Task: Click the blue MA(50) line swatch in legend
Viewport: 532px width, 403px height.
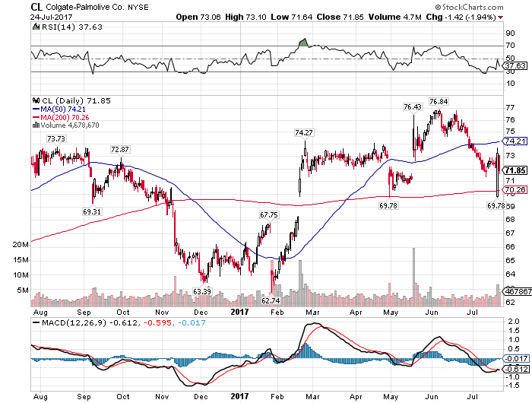Action: point(36,109)
